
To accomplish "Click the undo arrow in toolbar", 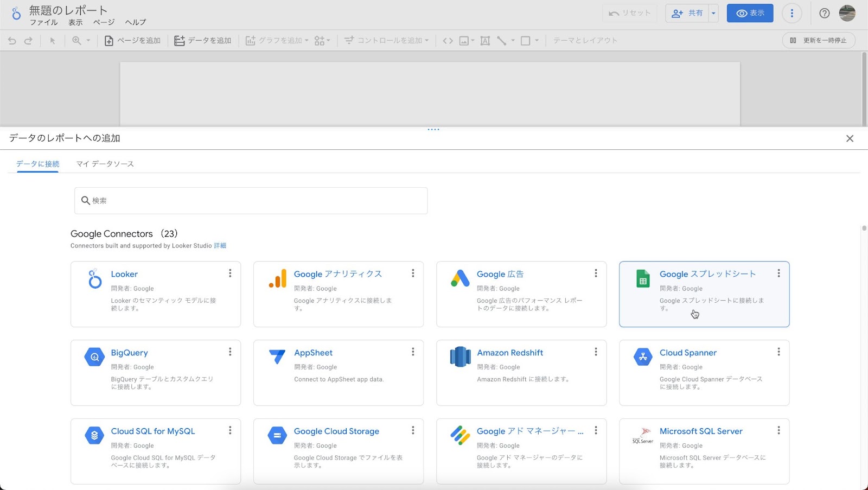I will pos(12,41).
